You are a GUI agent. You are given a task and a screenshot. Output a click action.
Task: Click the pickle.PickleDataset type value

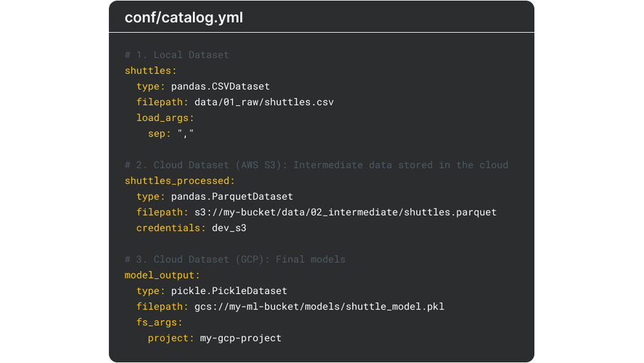click(x=229, y=290)
